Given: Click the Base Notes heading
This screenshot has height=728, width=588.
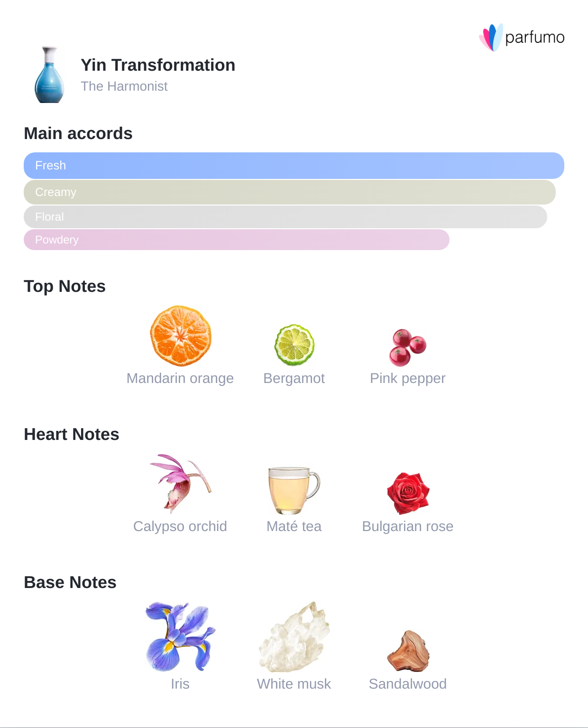Looking at the screenshot, I should tap(70, 582).
